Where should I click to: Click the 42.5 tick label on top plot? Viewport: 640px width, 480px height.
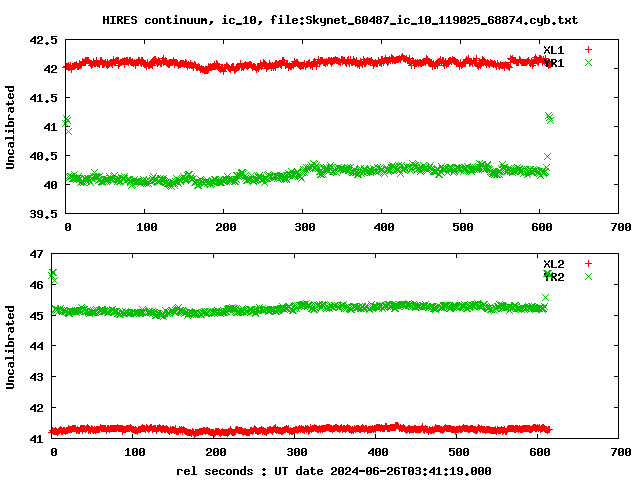[x=43, y=40]
